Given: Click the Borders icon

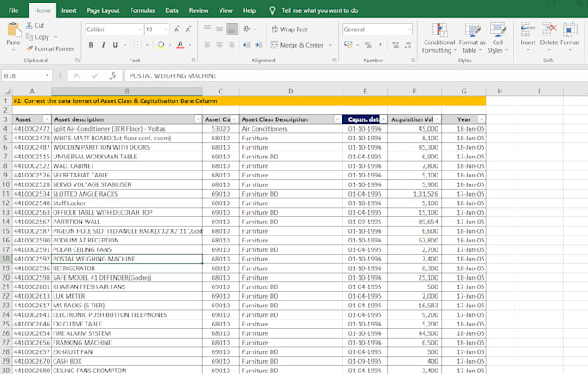Looking at the screenshot, I should pyautogui.click(x=138, y=45).
